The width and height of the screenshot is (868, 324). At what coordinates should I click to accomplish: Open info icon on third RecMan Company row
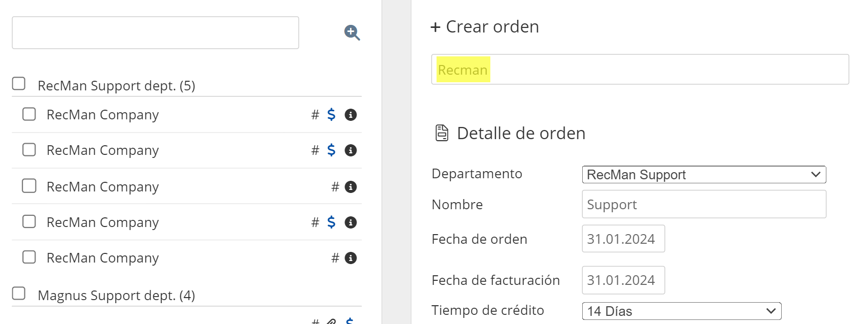350,187
